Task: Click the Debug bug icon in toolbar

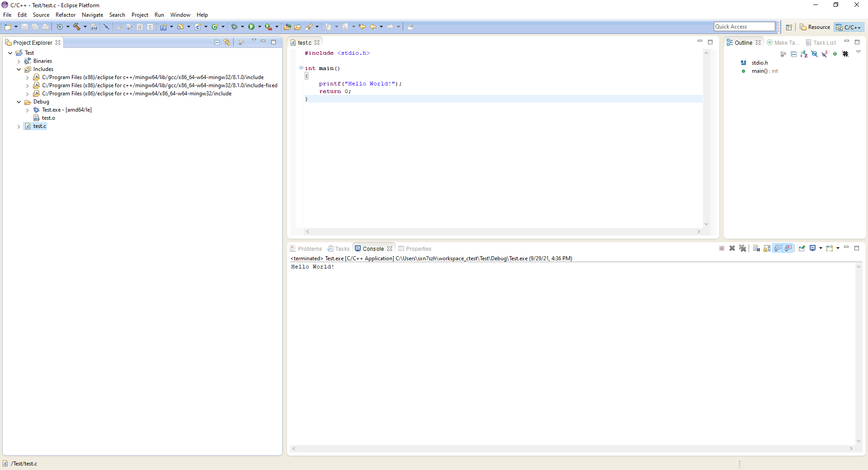Action: [234, 27]
